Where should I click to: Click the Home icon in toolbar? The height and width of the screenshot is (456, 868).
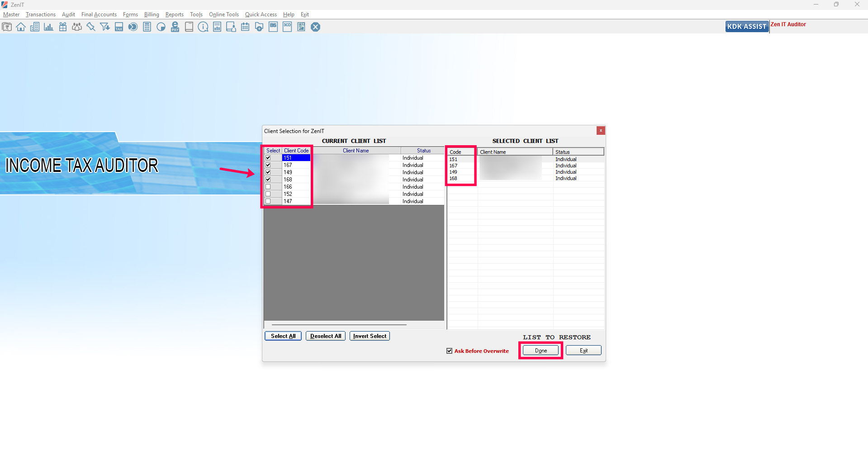click(21, 27)
